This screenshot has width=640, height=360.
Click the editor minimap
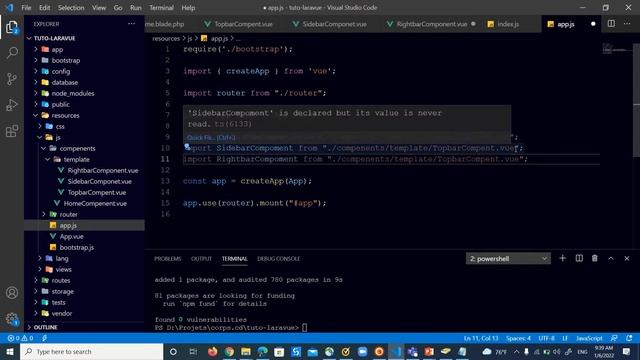616,49
